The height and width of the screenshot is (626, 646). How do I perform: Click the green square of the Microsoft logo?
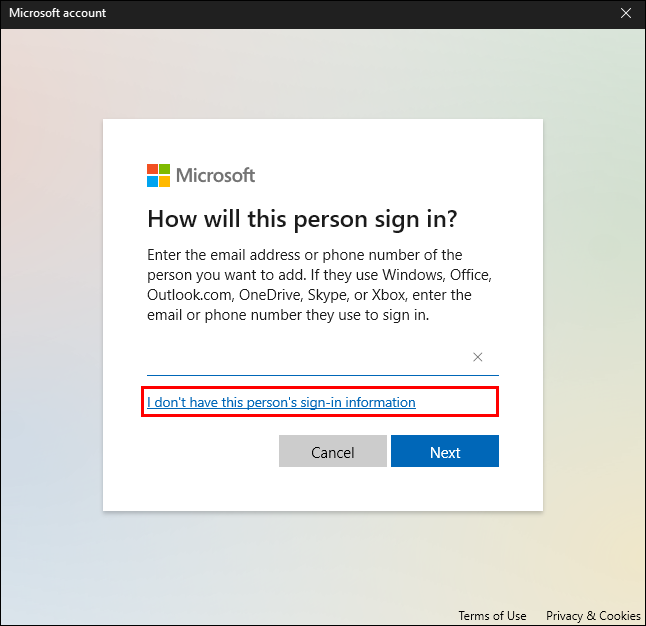(165, 169)
